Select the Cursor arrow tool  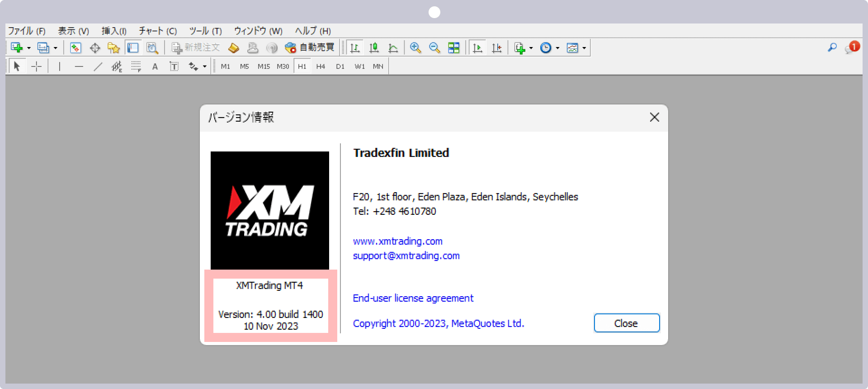coord(17,66)
